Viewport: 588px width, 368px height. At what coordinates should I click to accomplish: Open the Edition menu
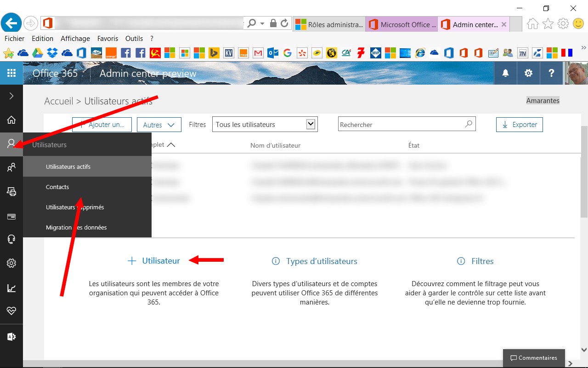[x=43, y=39]
